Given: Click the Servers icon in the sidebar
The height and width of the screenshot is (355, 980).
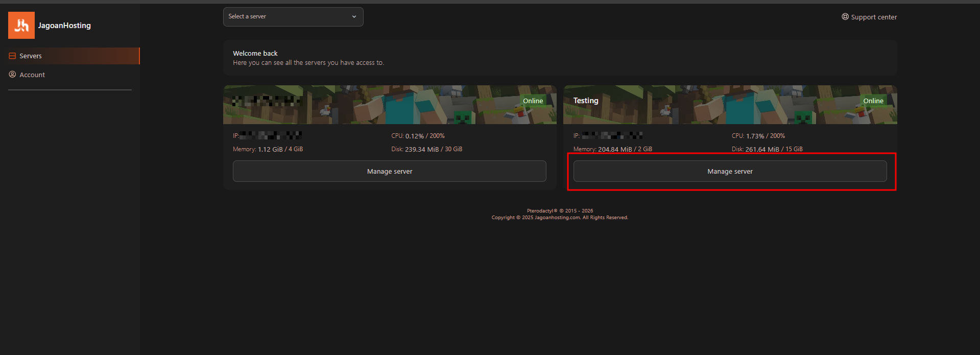Looking at the screenshot, I should pyautogui.click(x=12, y=56).
